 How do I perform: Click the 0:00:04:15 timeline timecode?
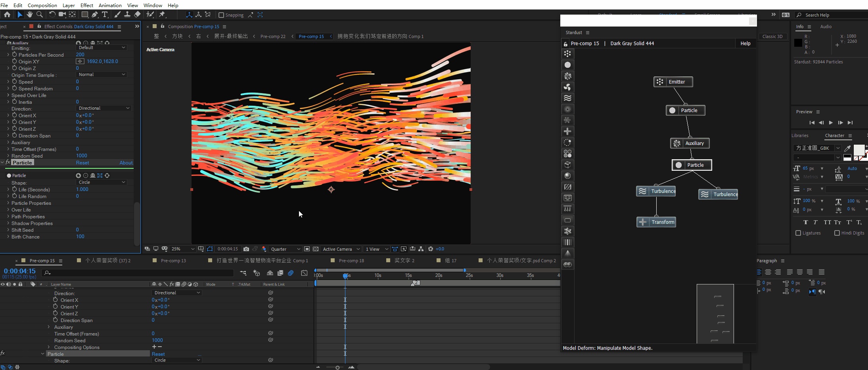coord(19,271)
